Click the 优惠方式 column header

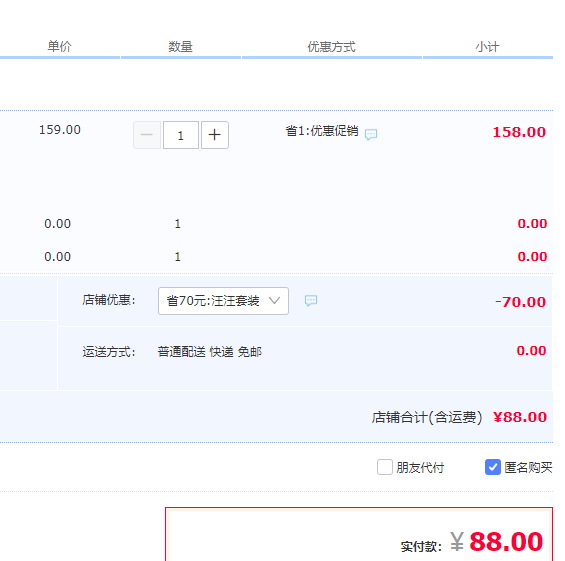332,46
